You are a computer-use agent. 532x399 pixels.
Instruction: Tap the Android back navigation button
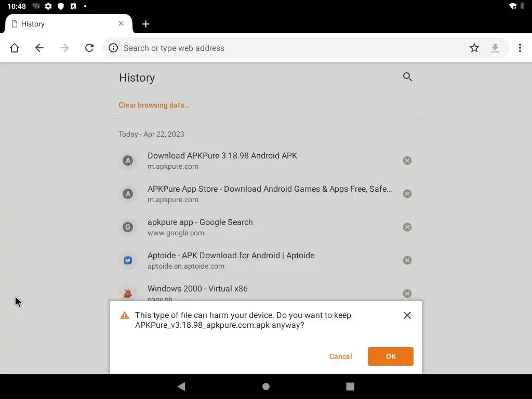coord(181,387)
